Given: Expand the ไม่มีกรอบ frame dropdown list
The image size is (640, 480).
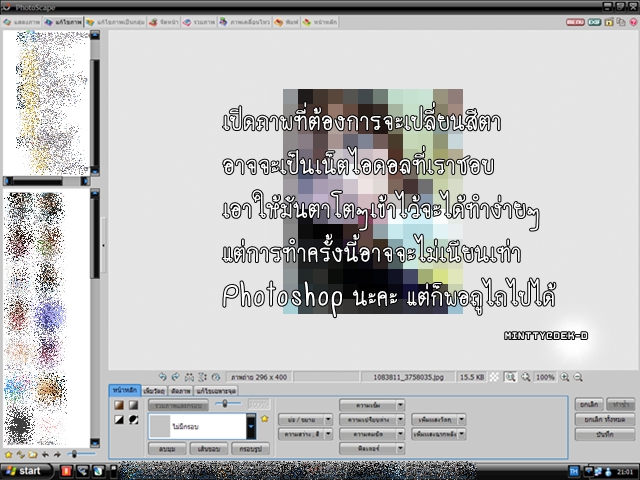Looking at the screenshot, I should 251,426.
